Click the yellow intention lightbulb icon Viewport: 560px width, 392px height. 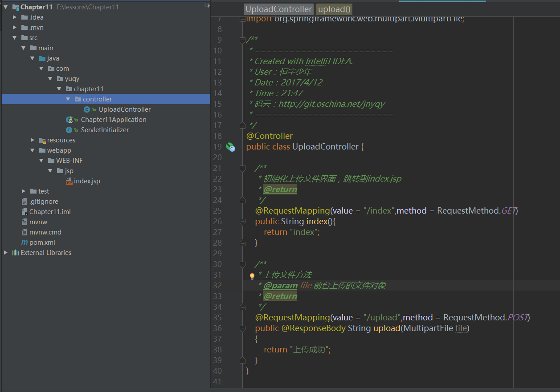point(252,276)
